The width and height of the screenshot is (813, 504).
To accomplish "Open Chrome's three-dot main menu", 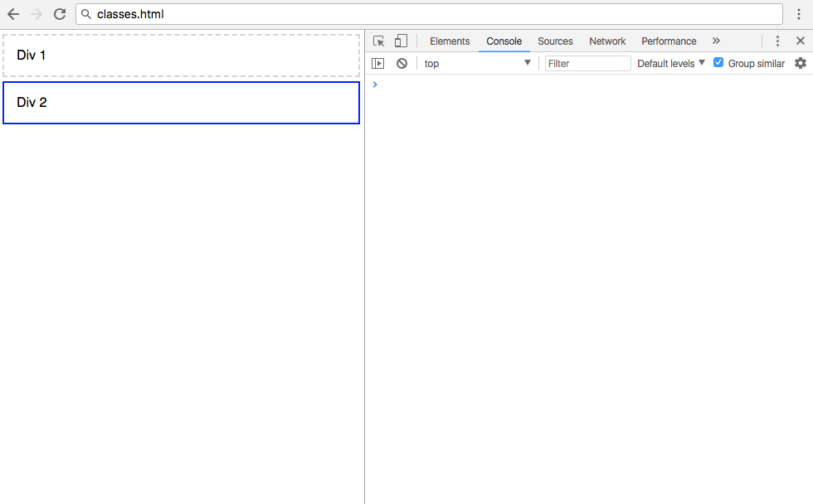I will (x=799, y=14).
